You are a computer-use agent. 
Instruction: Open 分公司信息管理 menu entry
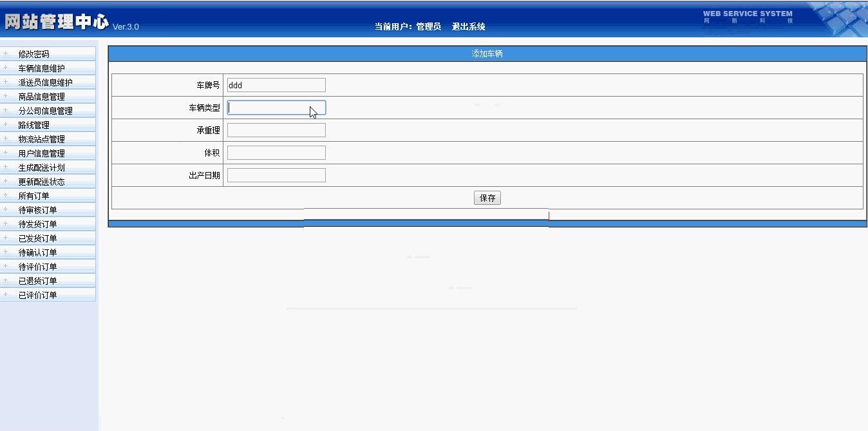pos(45,111)
